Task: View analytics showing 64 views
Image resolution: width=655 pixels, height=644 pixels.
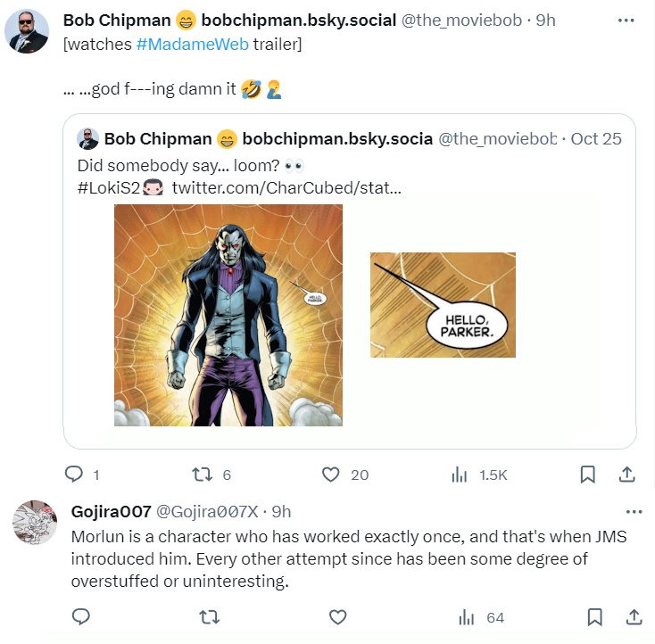Action: pos(466,616)
